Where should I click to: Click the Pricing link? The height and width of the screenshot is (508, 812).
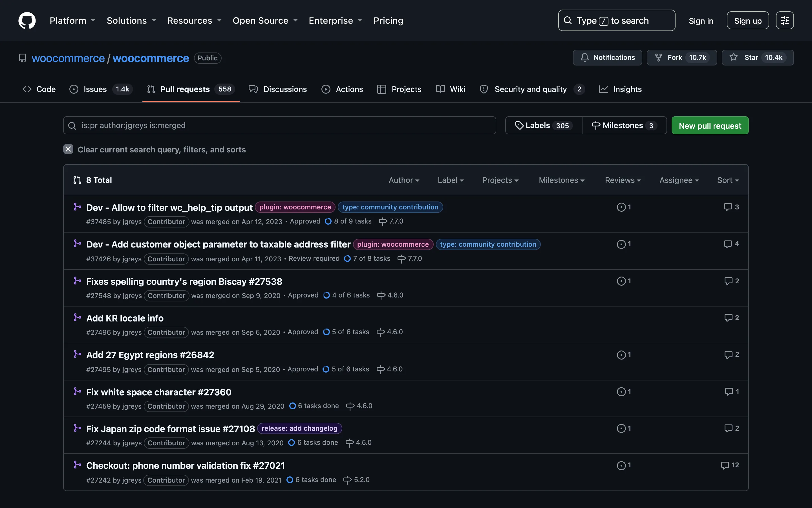pyautogui.click(x=388, y=21)
